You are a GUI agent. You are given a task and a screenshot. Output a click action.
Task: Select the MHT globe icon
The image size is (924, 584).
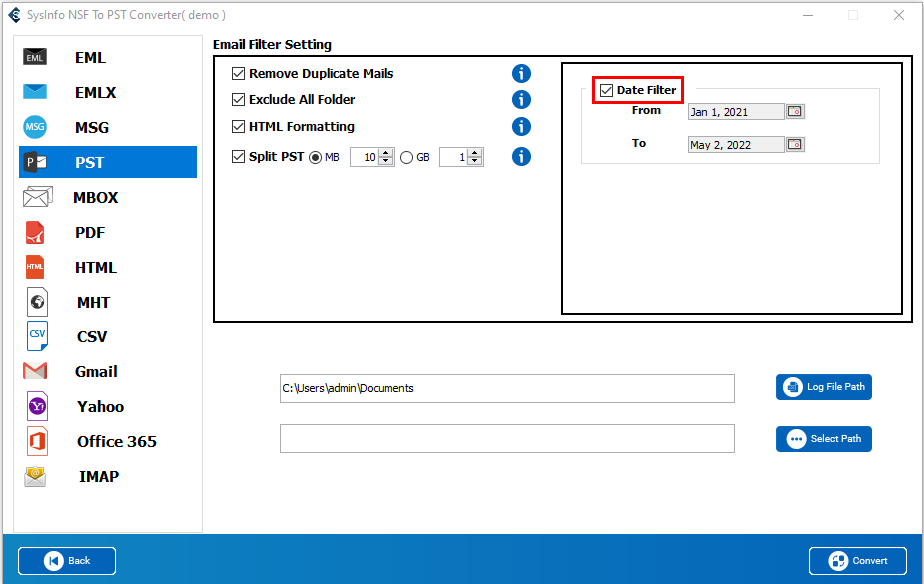pyautogui.click(x=37, y=302)
